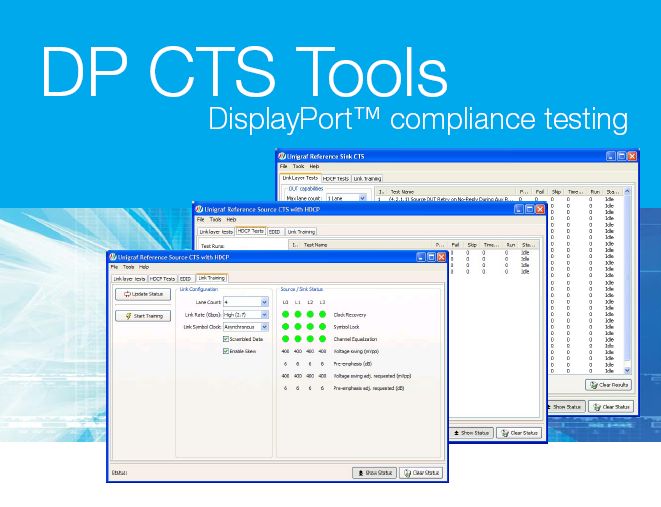
Task: Click the scrollbar down arrow in Sink window
Action: point(627,370)
